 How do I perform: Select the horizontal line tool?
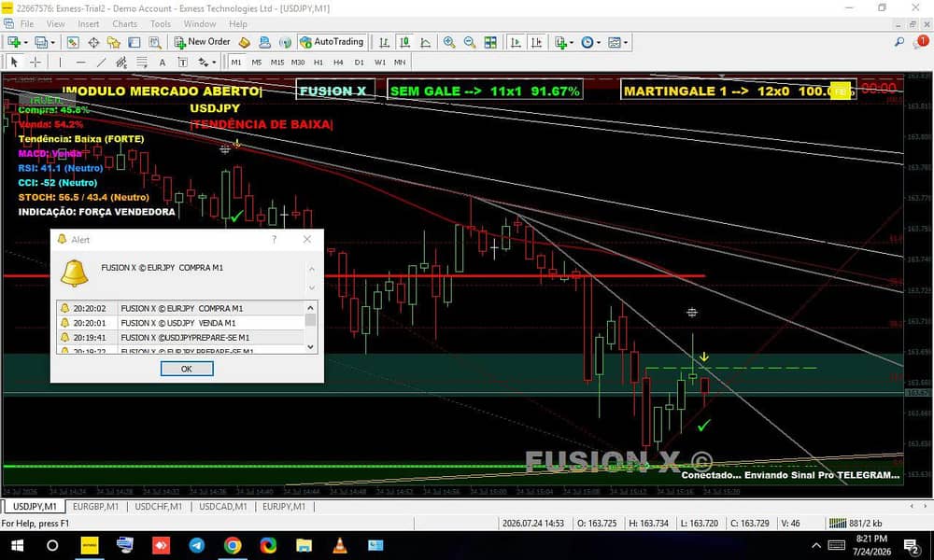tap(81, 62)
